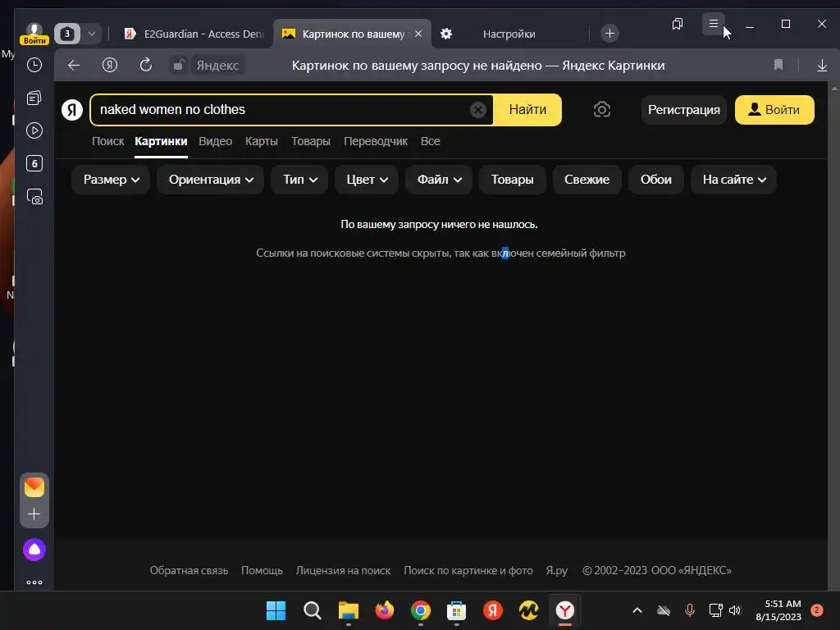Launch Firefox from the taskbar

point(384,610)
